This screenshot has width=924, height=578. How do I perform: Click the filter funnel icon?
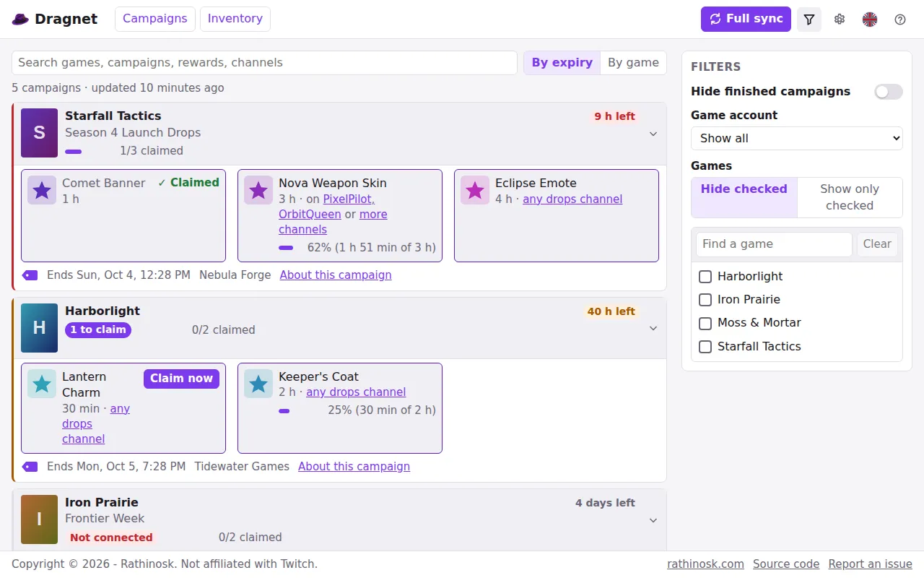(x=809, y=20)
